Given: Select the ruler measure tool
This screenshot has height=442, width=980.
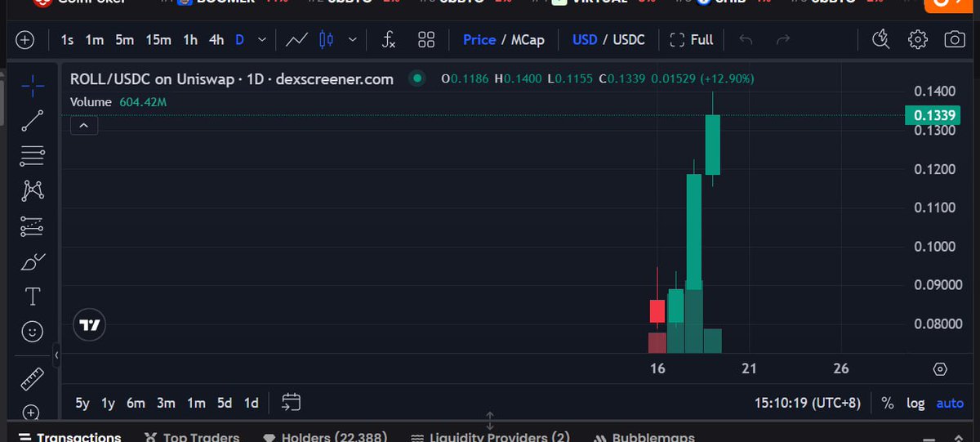Looking at the screenshot, I should pyautogui.click(x=33, y=379).
